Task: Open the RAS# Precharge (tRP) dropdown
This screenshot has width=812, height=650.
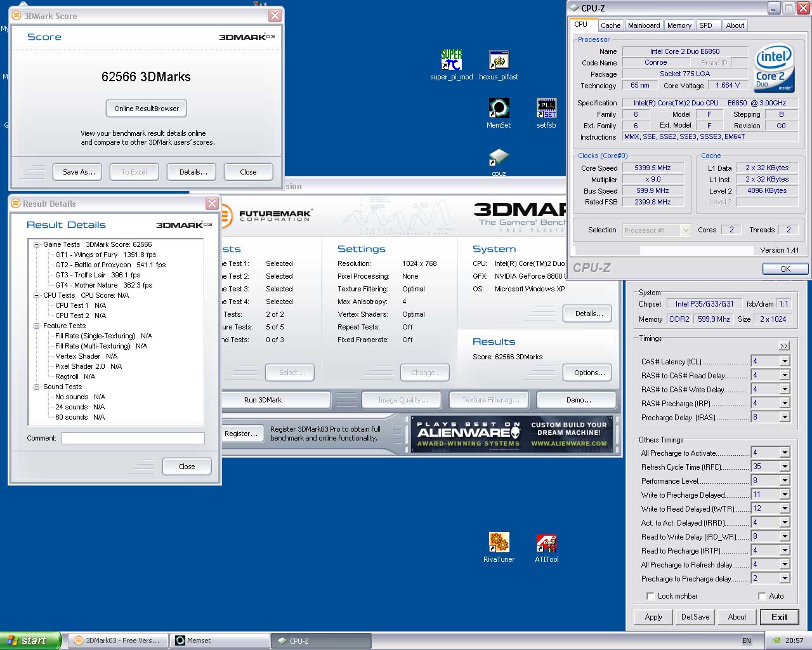Action: [785, 403]
